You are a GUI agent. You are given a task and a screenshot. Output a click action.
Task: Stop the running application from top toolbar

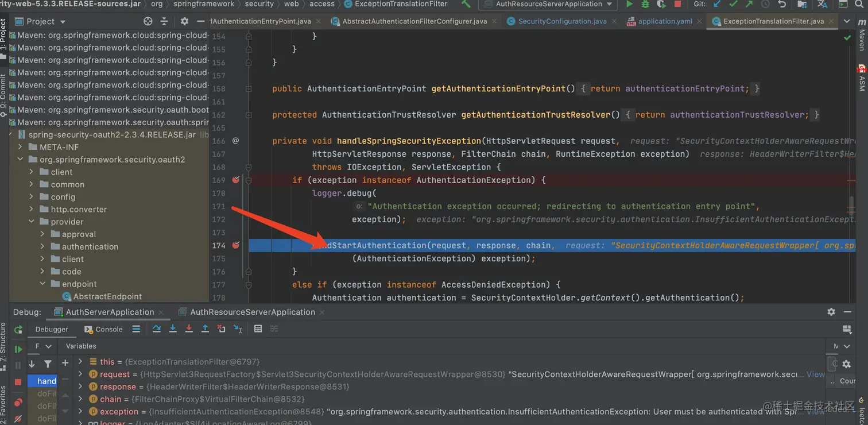click(x=677, y=4)
